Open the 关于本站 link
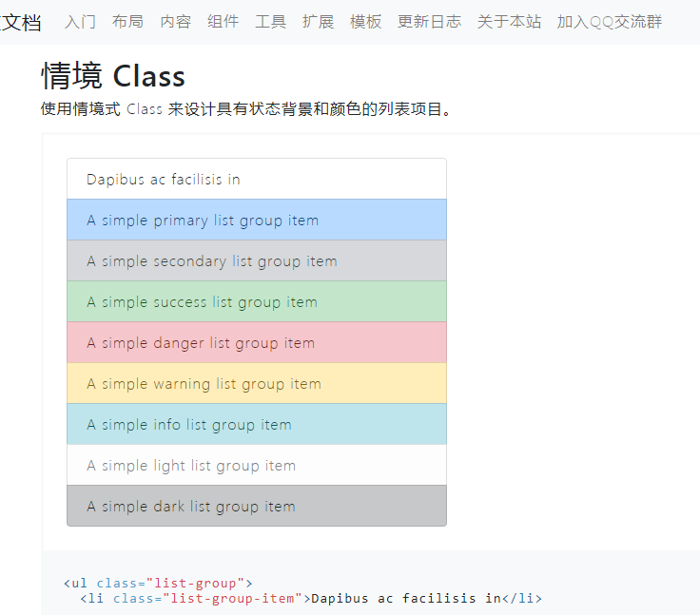 [509, 22]
